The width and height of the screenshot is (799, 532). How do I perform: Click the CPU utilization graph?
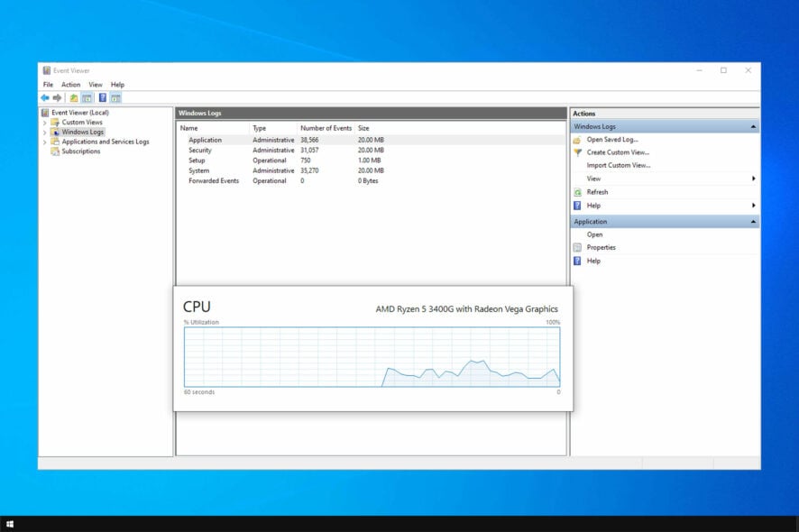tap(372, 357)
